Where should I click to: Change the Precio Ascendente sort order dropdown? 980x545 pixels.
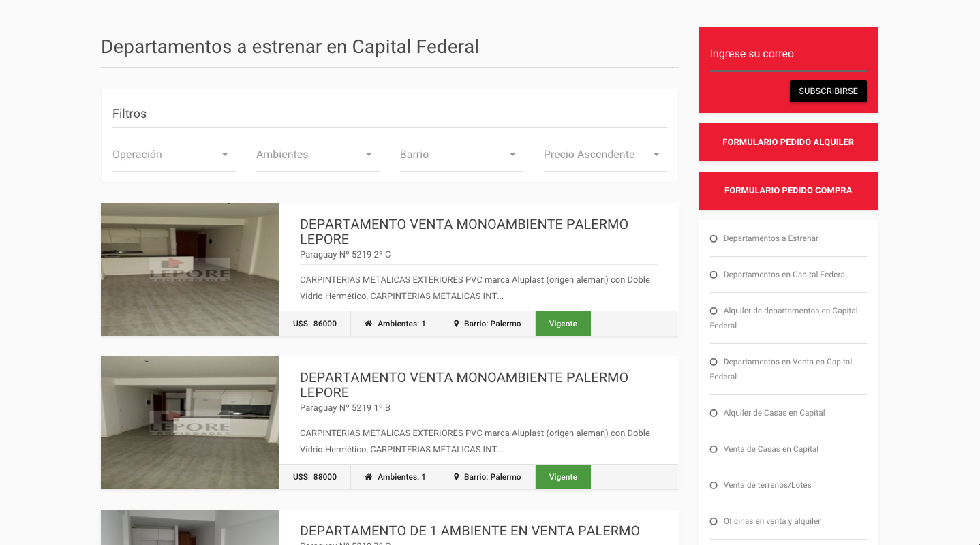(x=605, y=155)
